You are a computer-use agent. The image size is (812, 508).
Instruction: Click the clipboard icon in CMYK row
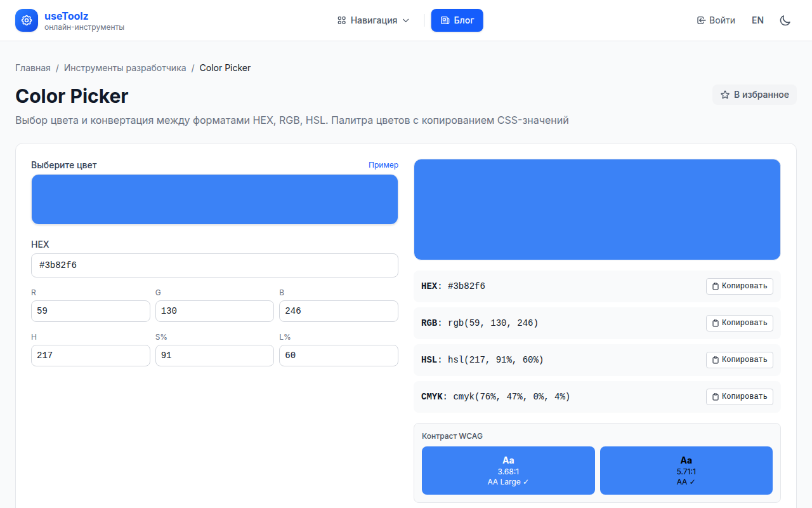pyautogui.click(x=716, y=397)
